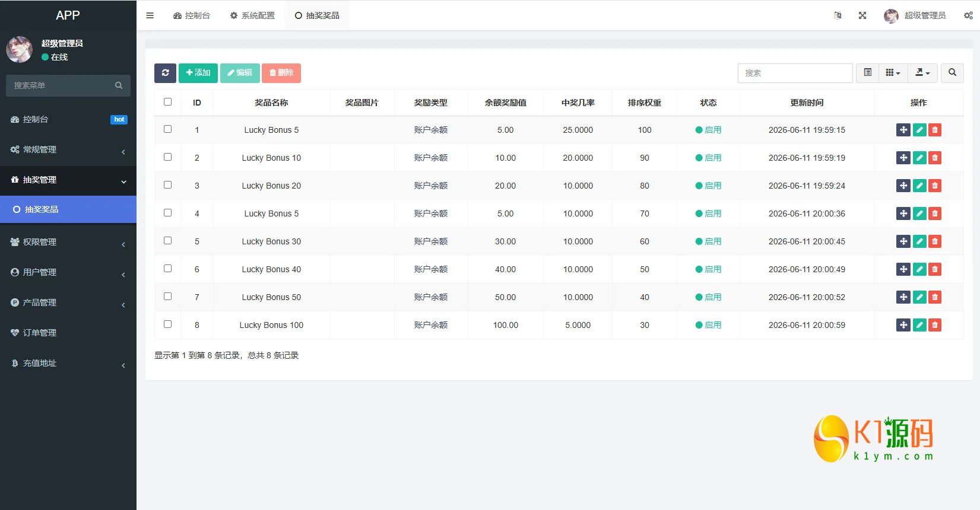The image size is (980, 510).
Task: Delete the row with ID 1
Action: 935,130
